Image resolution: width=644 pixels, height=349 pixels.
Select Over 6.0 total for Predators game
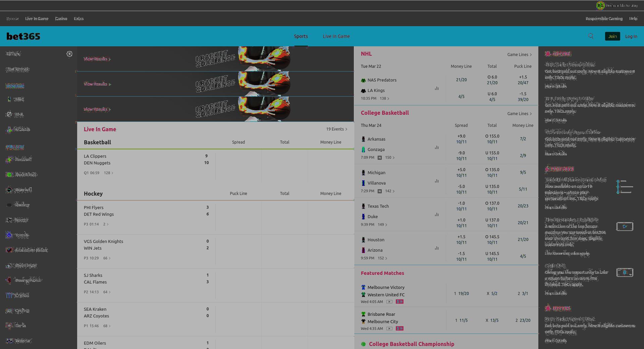click(x=492, y=80)
